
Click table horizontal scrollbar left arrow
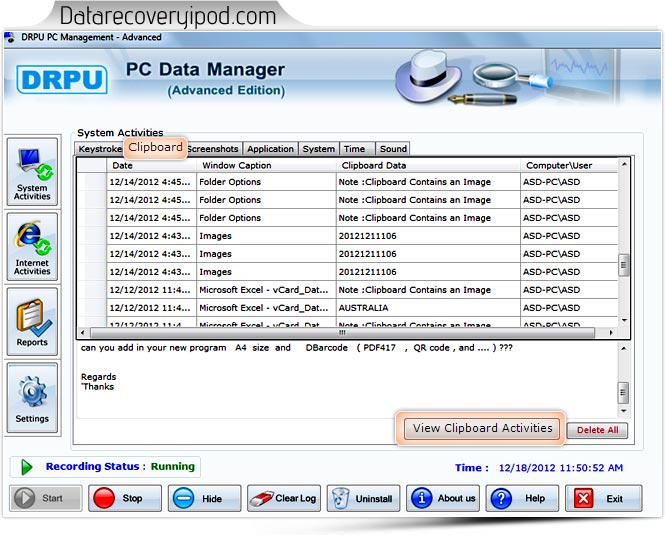[83, 333]
